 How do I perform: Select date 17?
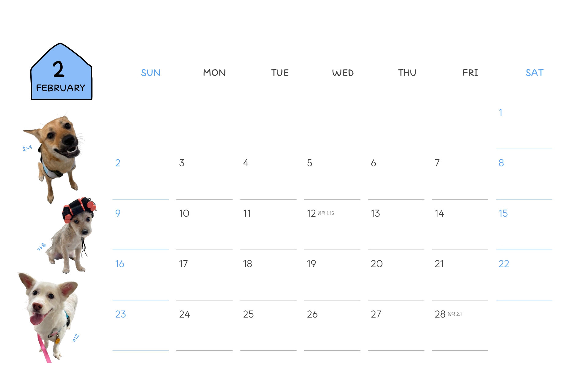(x=183, y=264)
